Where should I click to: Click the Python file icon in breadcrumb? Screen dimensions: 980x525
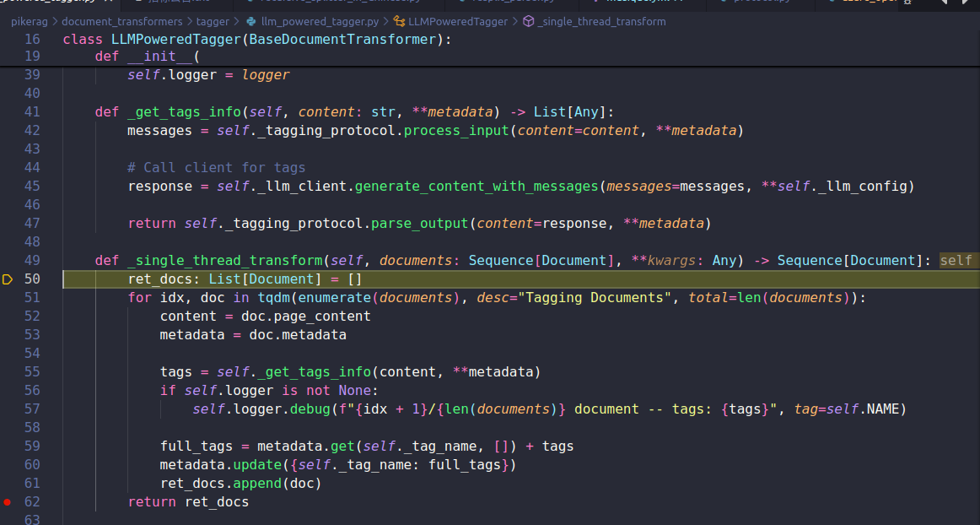click(250, 21)
